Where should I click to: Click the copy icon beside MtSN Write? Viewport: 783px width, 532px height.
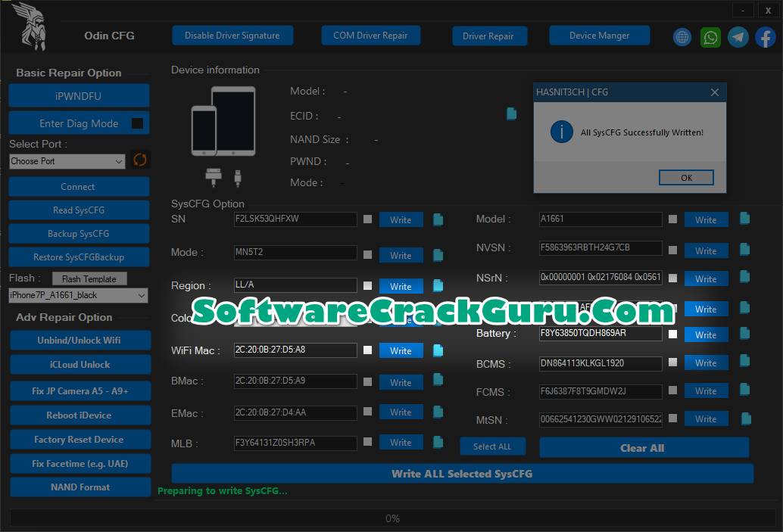(x=746, y=418)
